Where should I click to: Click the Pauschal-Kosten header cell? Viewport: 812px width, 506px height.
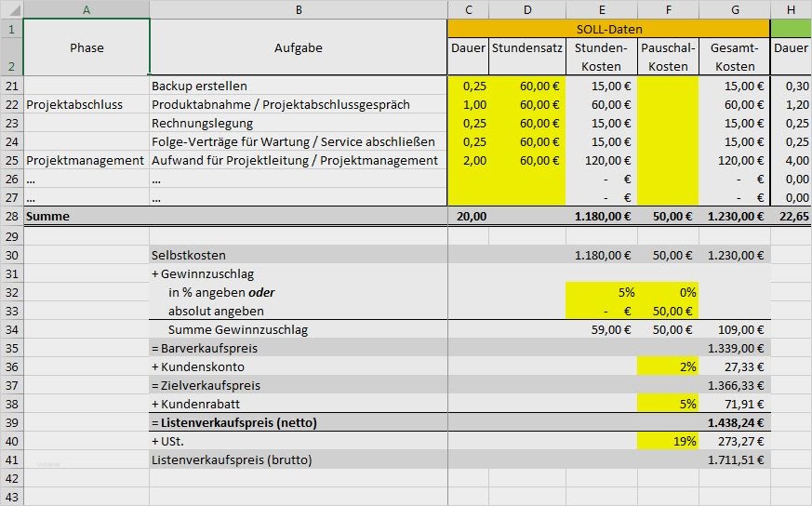click(x=668, y=57)
